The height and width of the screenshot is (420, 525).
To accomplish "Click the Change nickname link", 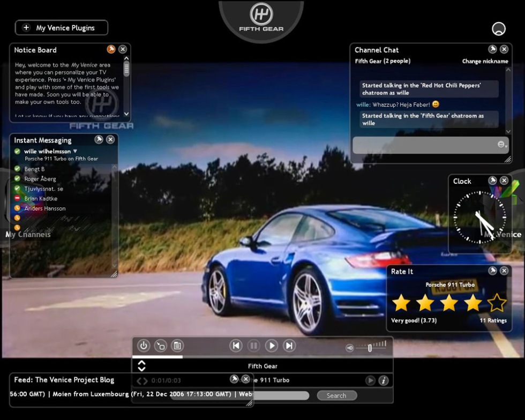I will coord(485,61).
